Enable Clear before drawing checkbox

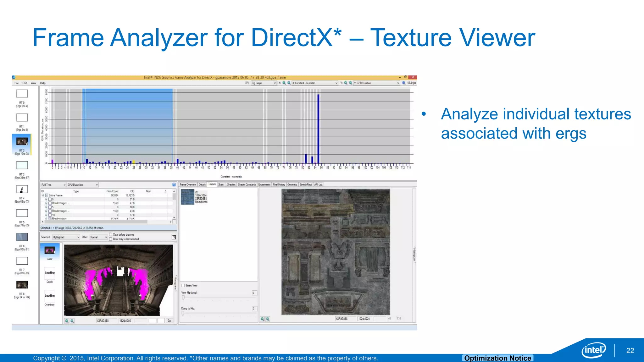click(x=111, y=234)
